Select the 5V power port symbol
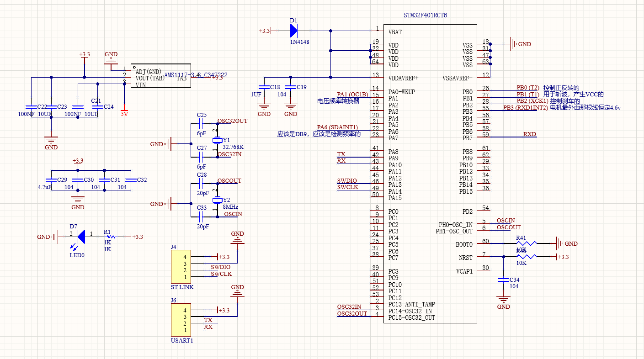The image size is (644, 359). [124, 111]
